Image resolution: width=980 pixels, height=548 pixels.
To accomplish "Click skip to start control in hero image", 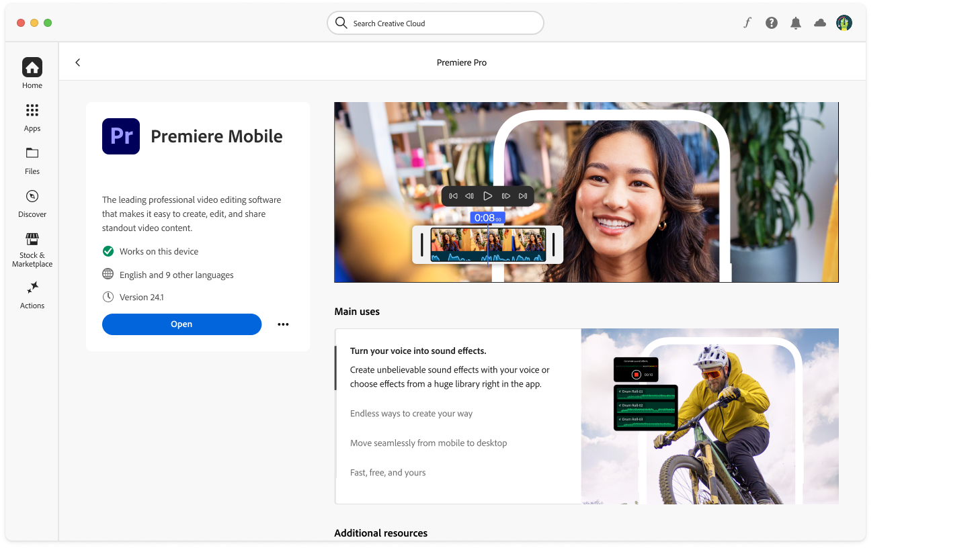I will tap(453, 196).
